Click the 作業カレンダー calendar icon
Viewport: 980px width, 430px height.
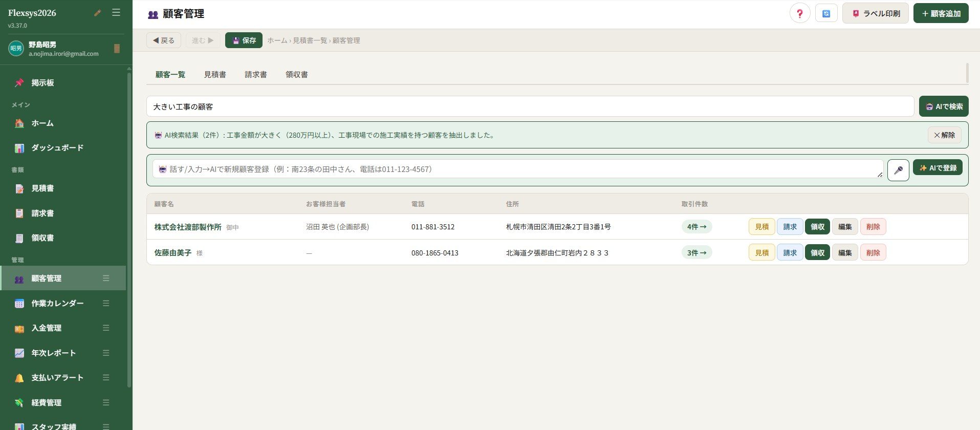pyautogui.click(x=19, y=303)
